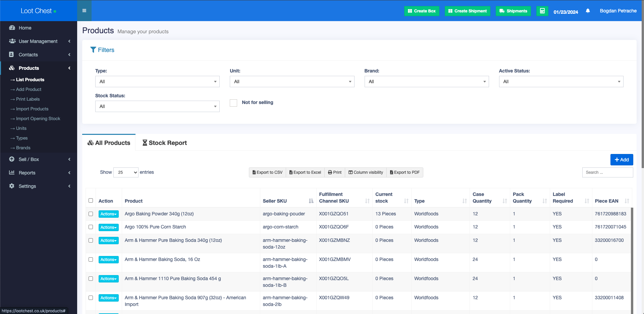The width and height of the screenshot is (644, 314).
Task: Toggle the select-all header checkbox
Action: click(91, 201)
